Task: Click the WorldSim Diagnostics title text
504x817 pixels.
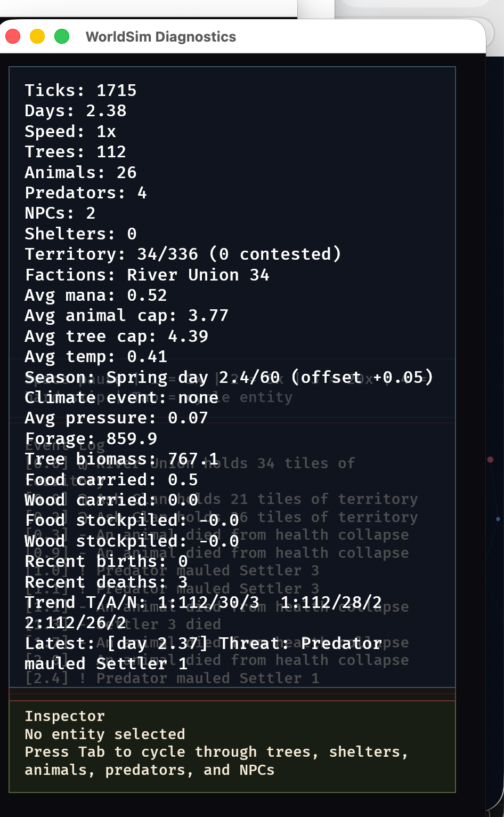Action: 160,37
